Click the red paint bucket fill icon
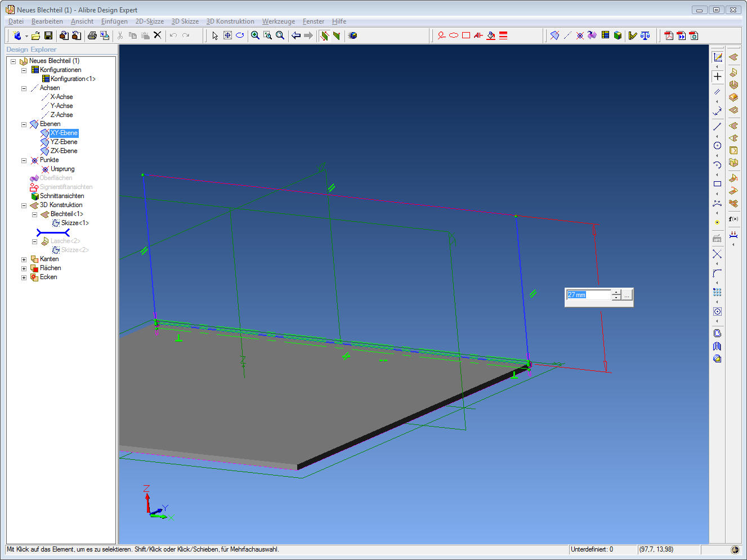This screenshot has height=560, width=747. 491,35
